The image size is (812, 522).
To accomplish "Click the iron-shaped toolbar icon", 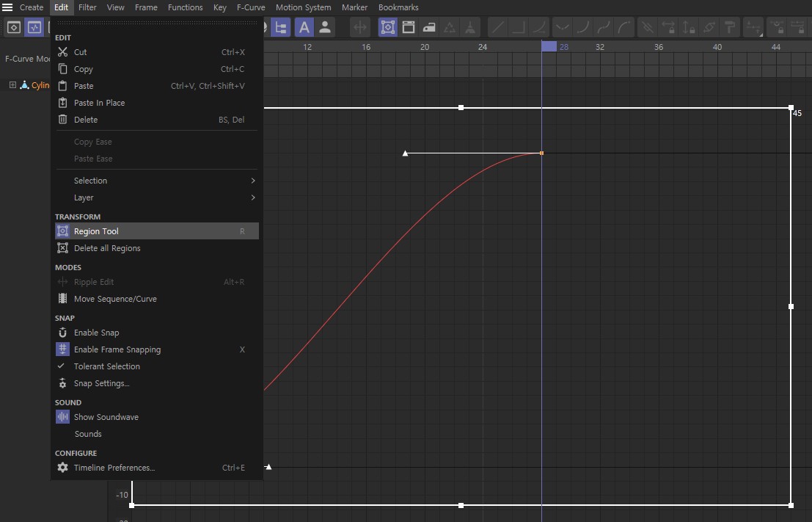I will coord(429,27).
